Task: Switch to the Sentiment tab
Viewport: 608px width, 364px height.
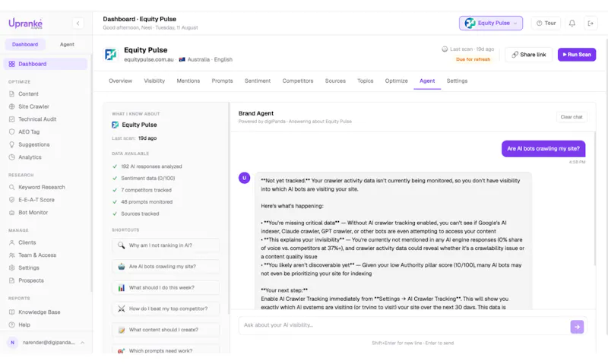Action: [258, 81]
